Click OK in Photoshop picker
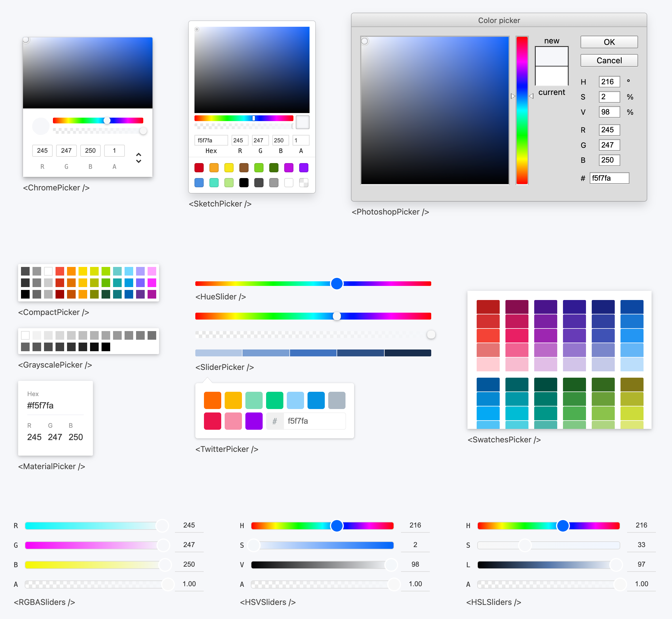 pos(609,42)
